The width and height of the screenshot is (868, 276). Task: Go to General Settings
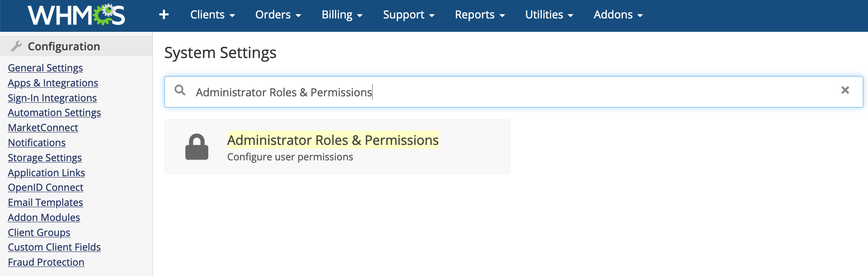[46, 68]
